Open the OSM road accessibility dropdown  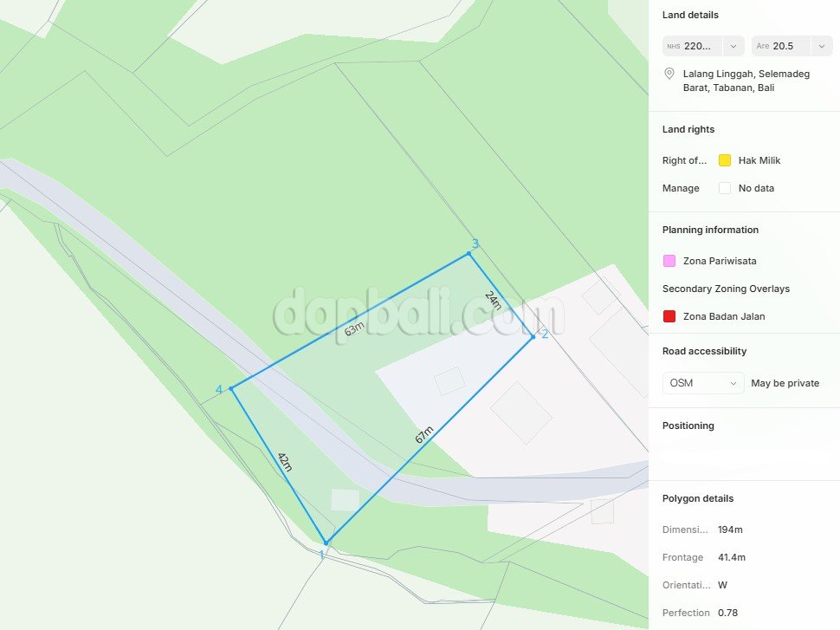tap(703, 383)
